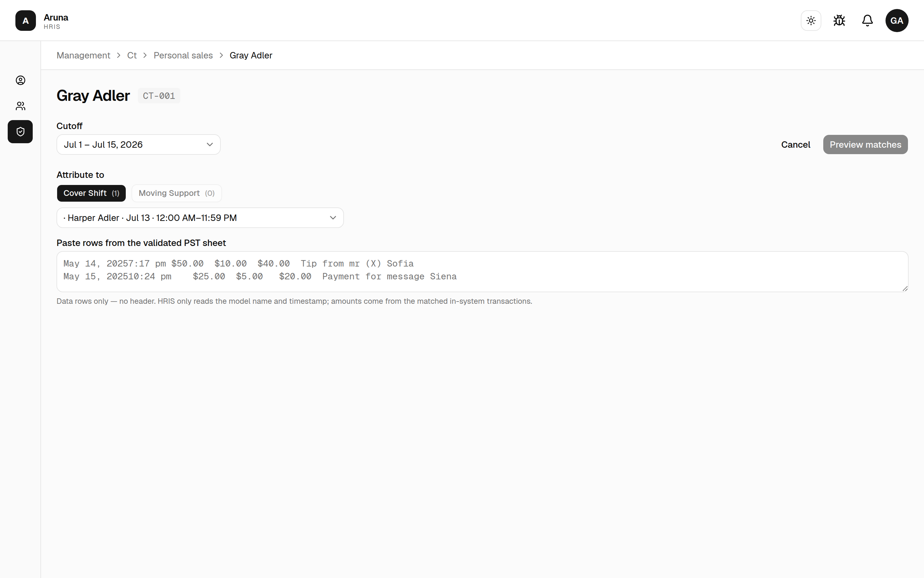The height and width of the screenshot is (578, 924).
Task: Select shield management icon in sidebar
Action: [x=20, y=132]
